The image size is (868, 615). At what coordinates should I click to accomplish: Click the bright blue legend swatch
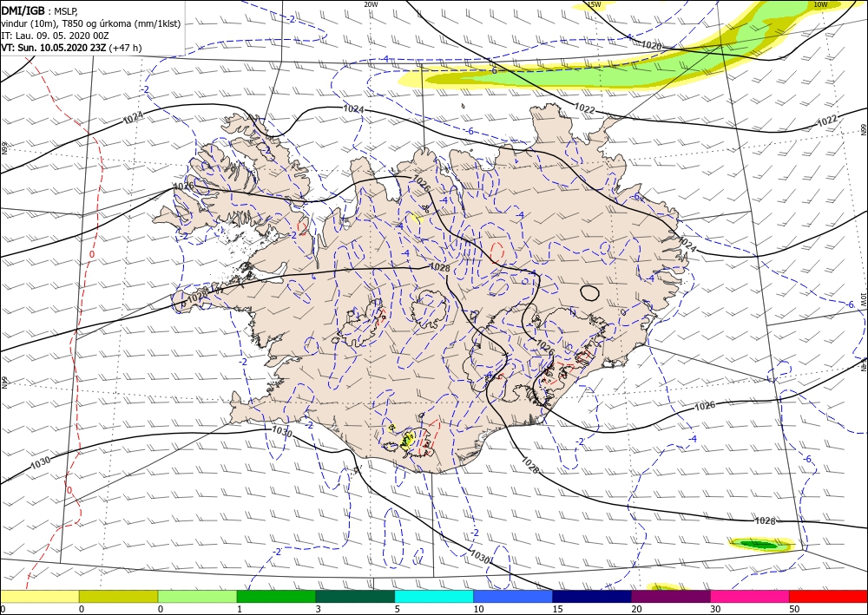point(513,596)
